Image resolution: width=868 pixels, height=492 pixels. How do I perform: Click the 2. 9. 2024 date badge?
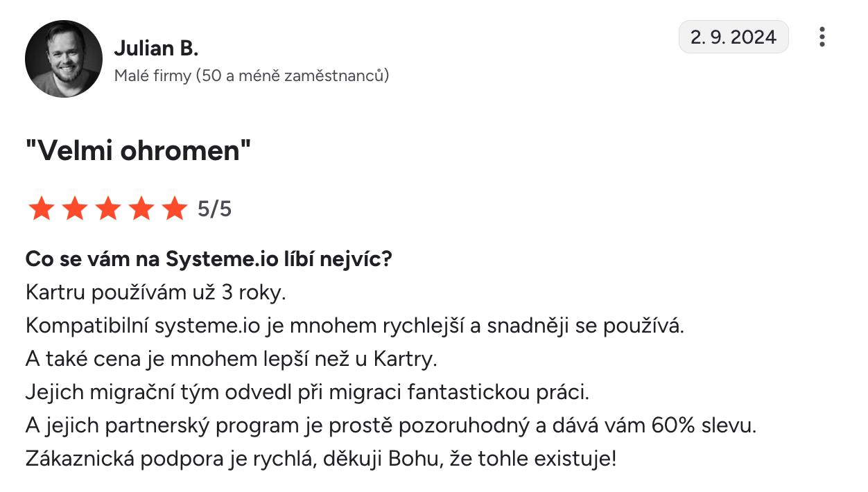(x=734, y=37)
